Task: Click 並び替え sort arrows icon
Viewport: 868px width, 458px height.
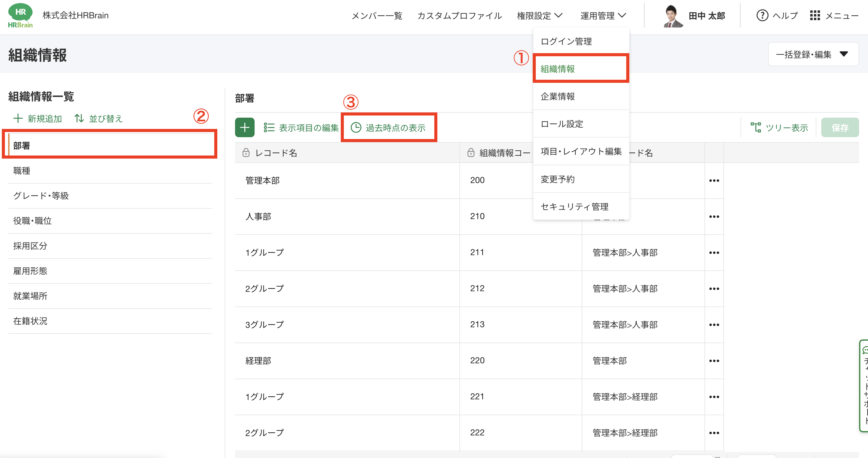Action: pyautogui.click(x=79, y=118)
